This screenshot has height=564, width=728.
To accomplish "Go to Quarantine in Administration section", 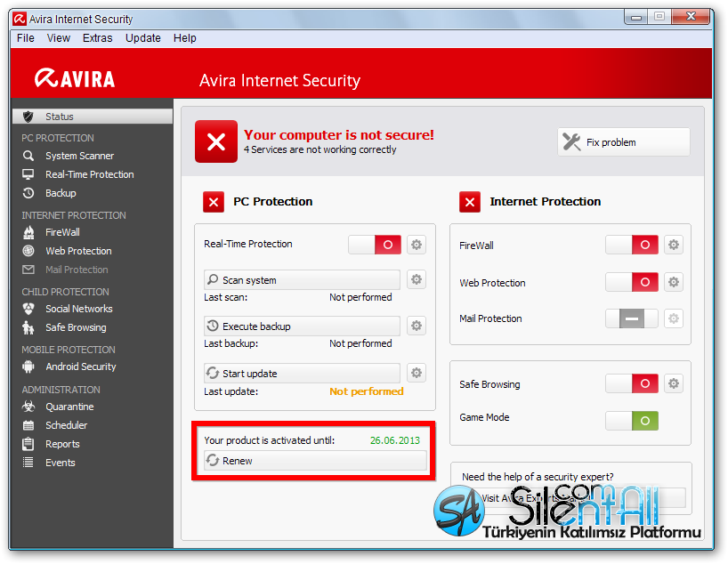I will pyautogui.click(x=69, y=407).
